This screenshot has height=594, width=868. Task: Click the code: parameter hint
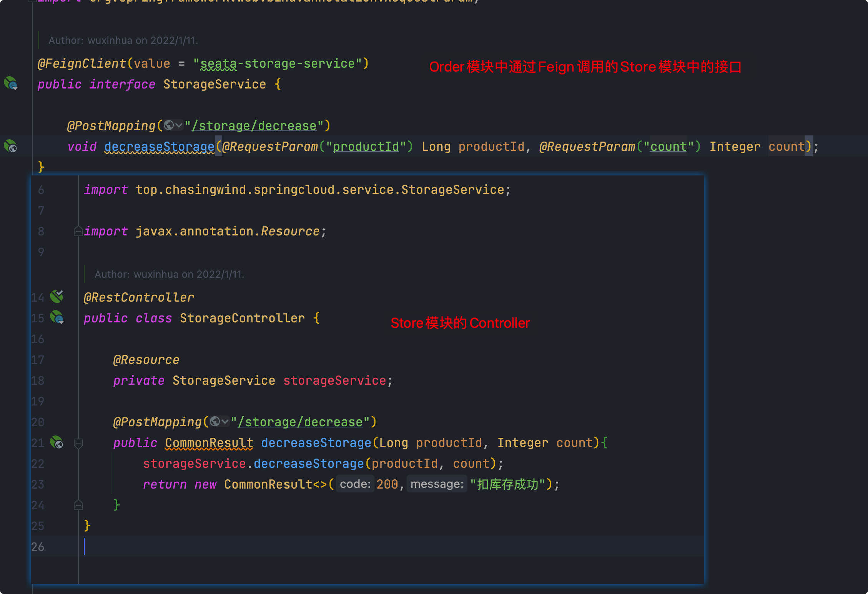(355, 484)
